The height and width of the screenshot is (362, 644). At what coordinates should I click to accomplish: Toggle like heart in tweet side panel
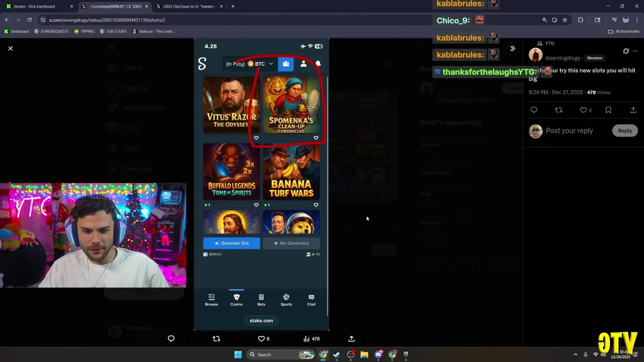(586, 110)
